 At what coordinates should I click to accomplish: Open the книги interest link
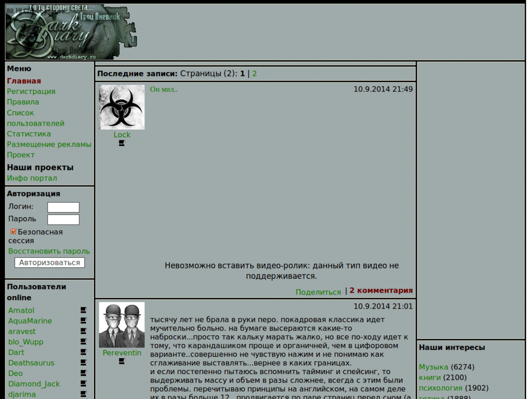(430, 378)
